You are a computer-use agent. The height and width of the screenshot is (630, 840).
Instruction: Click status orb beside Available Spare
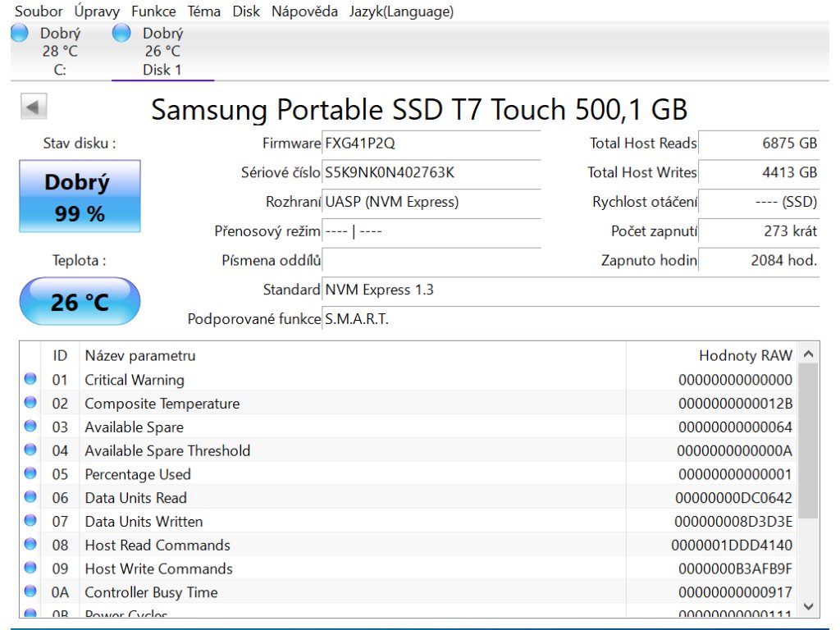tap(30, 427)
